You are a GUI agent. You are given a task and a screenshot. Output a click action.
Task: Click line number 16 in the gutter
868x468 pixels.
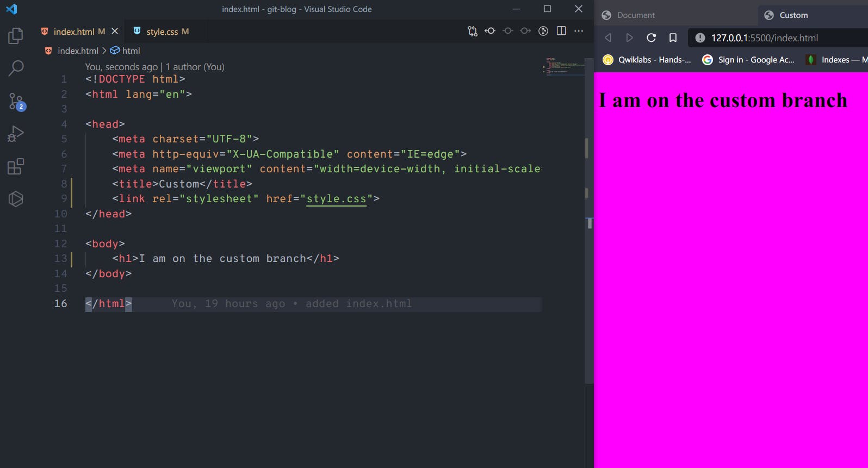(x=60, y=304)
